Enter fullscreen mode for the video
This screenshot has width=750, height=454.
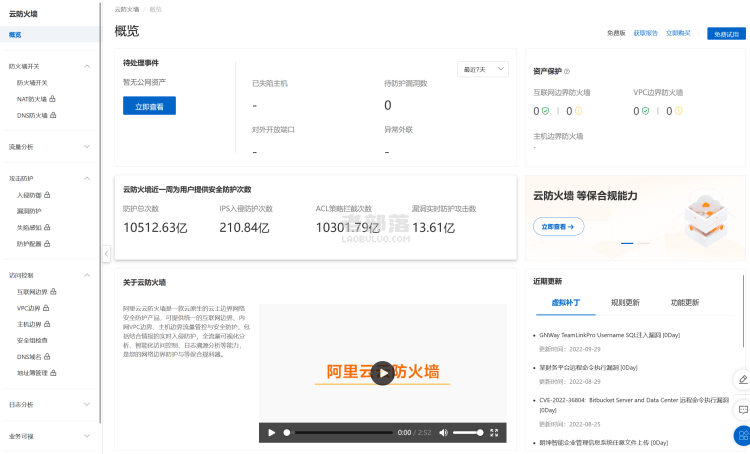point(494,432)
